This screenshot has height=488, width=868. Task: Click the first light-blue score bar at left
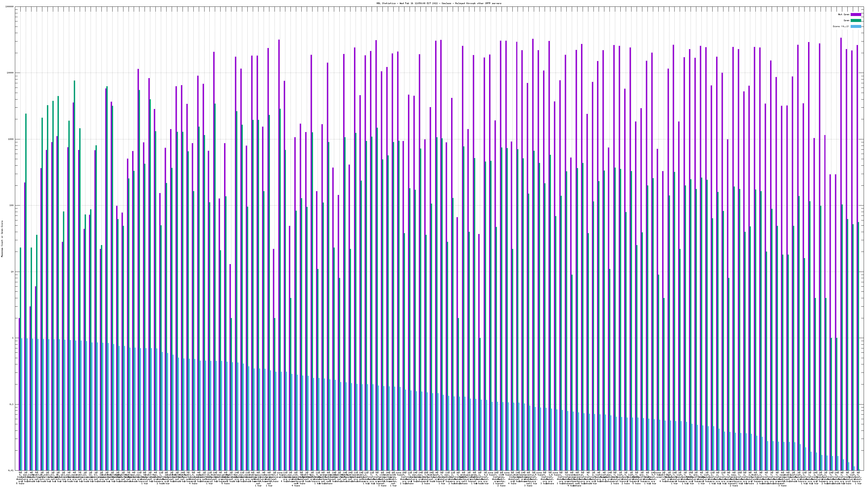point(22,404)
